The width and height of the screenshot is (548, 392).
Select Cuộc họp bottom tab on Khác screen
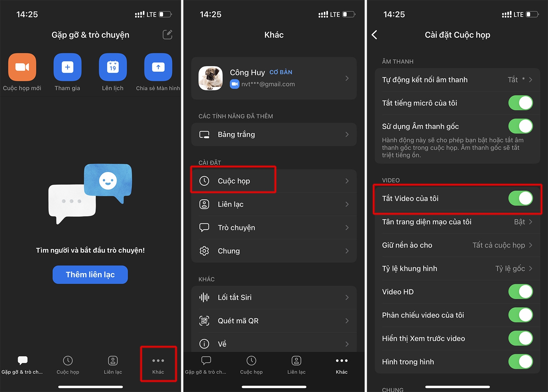251,365
